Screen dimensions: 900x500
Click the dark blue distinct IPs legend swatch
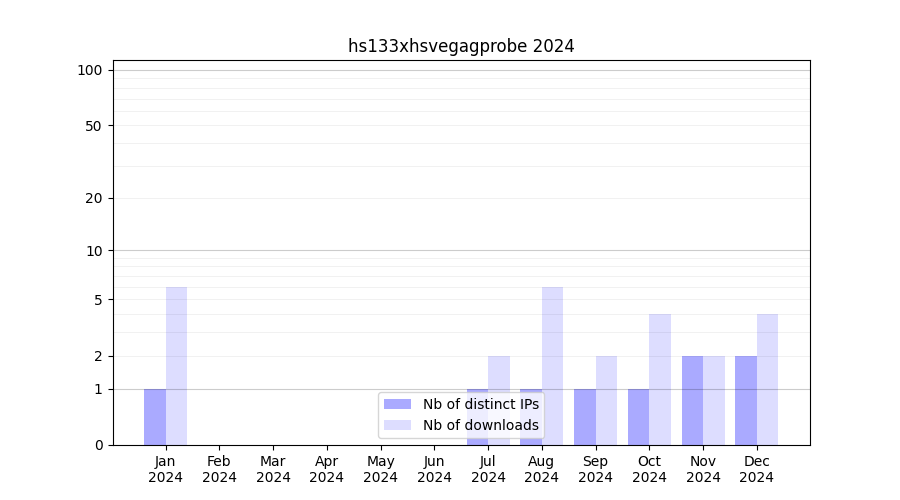pos(397,404)
